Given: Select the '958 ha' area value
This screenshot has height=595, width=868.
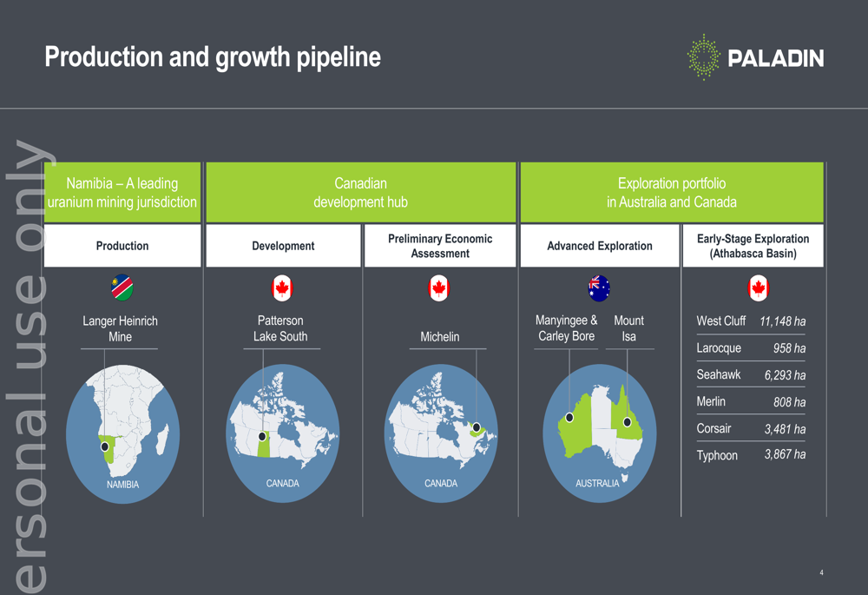Looking at the screenshot, I should coord(789,348).
